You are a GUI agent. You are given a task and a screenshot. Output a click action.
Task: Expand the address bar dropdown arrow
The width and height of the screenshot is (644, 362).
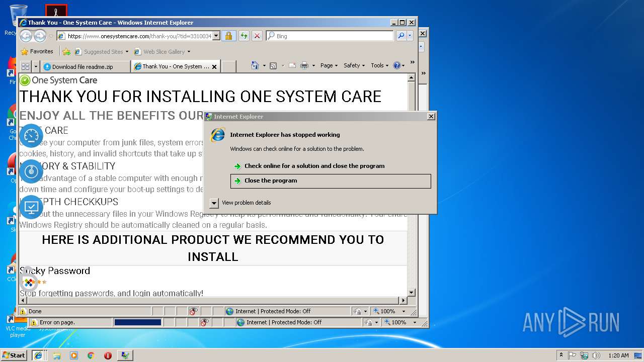click(216, 36)
